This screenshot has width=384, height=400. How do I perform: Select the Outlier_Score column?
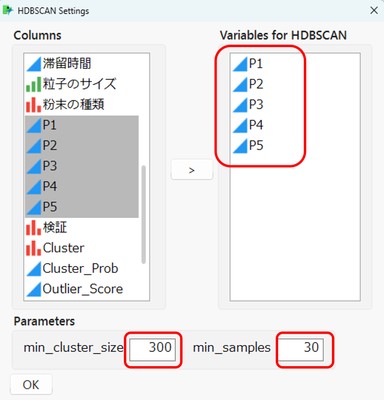click(82, 289)
